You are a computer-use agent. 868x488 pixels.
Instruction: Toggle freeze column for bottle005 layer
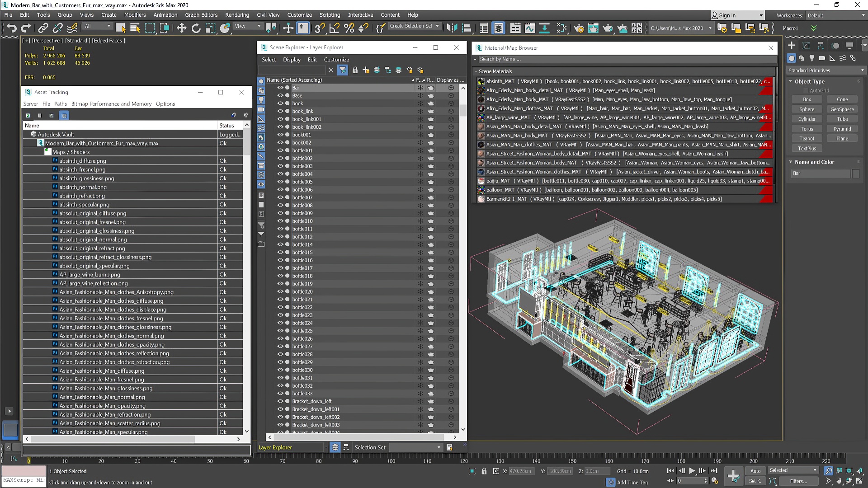point(420,182)
